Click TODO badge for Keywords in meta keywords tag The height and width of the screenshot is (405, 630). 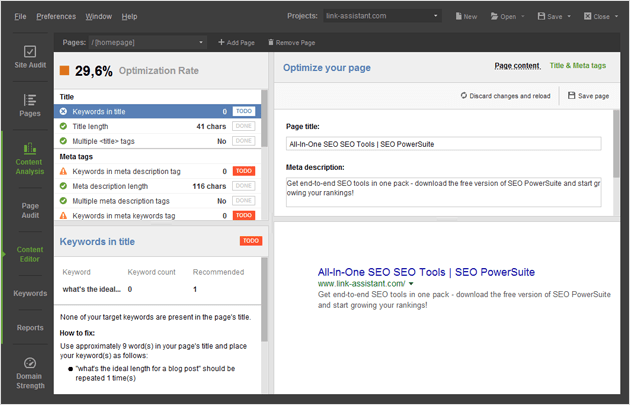pos(243,216)
